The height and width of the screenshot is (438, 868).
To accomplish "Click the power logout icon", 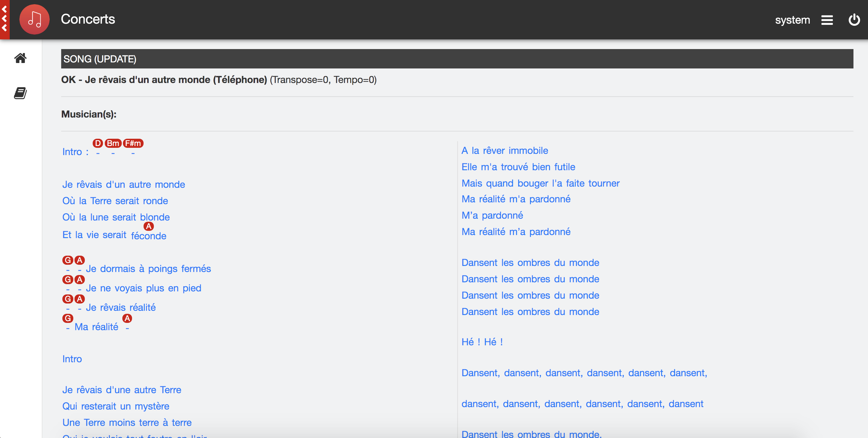I will coord(854,20).
